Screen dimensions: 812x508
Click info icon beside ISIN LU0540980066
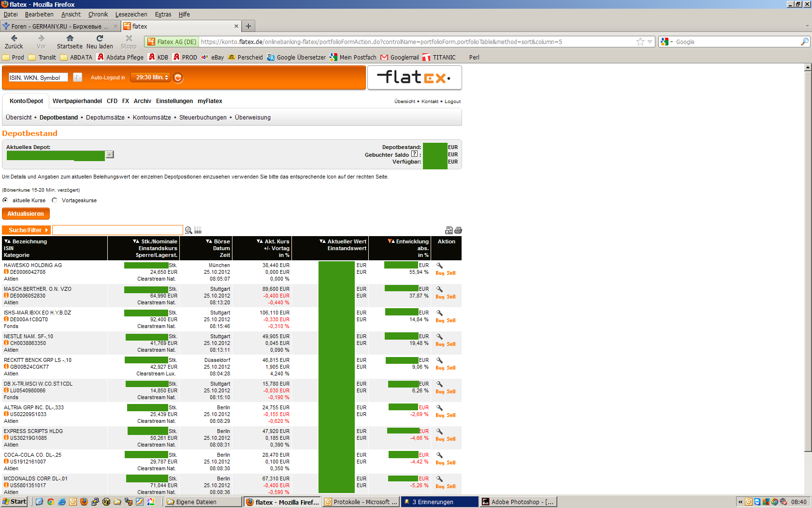pyautogui.click(x=6, y=390)
